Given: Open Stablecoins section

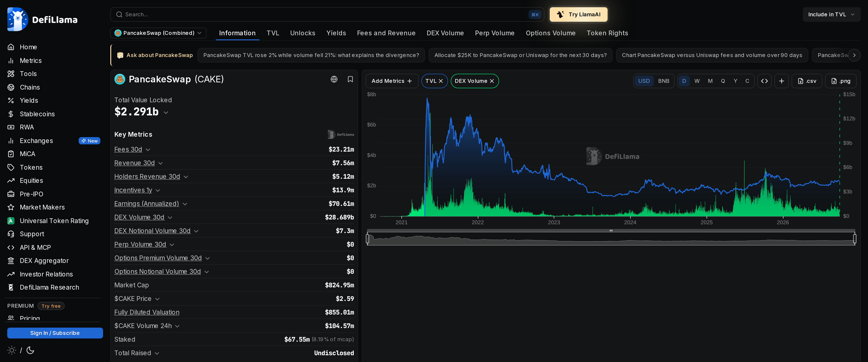Looking at the screenshot, I should coord(37,114).
